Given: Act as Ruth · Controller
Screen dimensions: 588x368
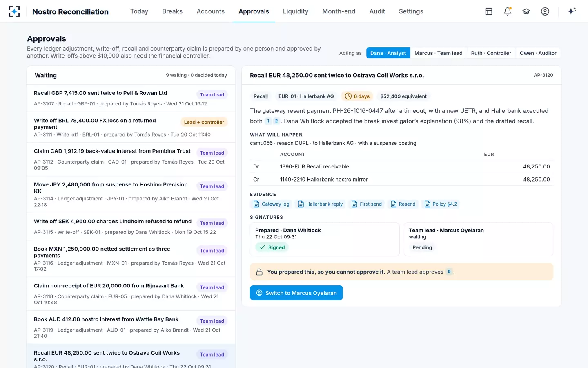Looking at the screenshot, I should pyautogui.click(x=491, y=53).
